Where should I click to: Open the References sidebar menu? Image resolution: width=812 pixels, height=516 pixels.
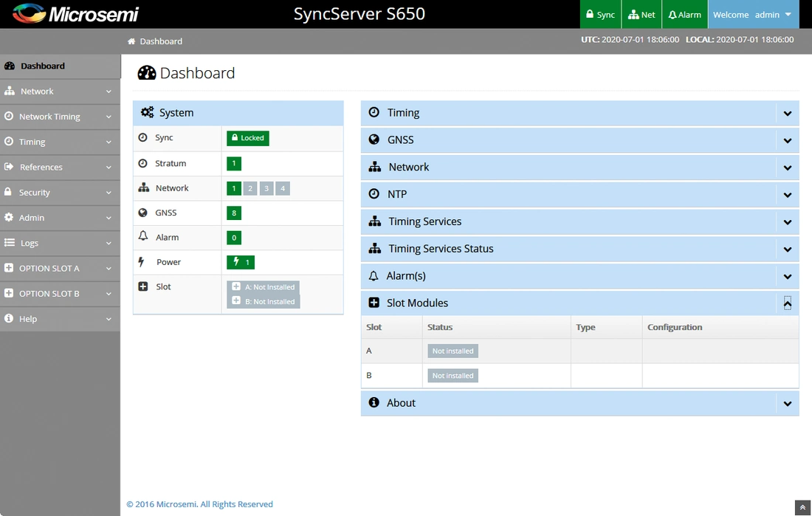click(x=60, y=167)
